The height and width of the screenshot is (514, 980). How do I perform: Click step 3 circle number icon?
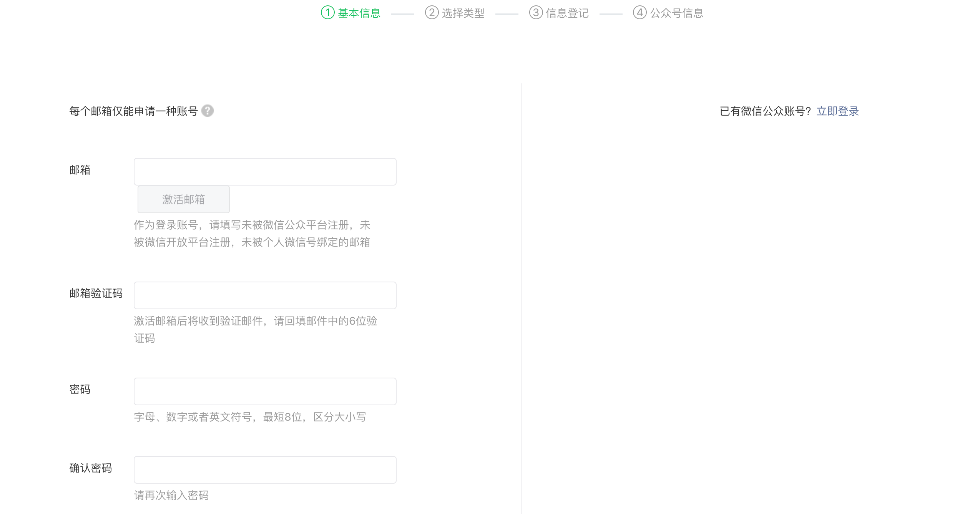(536, 13)
